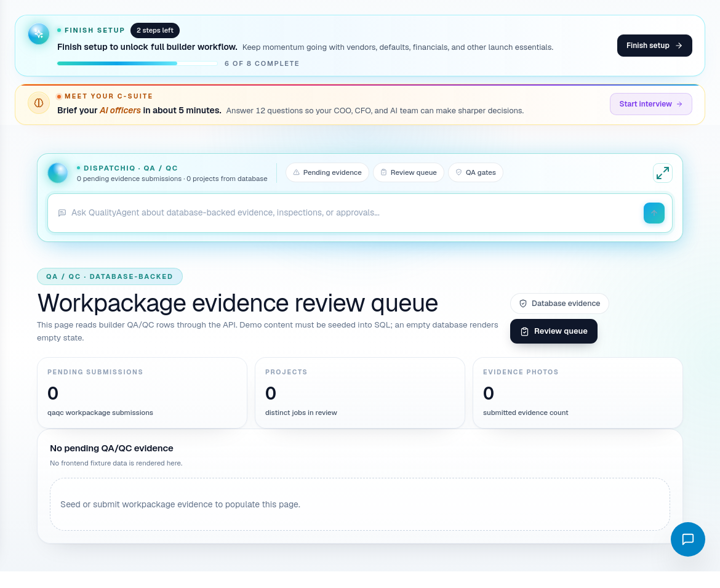The width and height of the screenshot is (720, 588).
Task: Expand the DispatchIQ panel with arrows icon
Action: coord(663,173)
